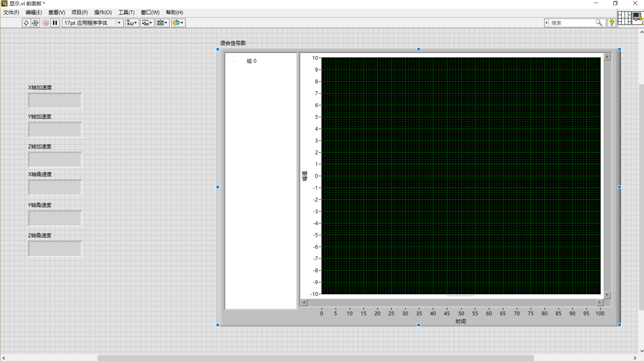Click the search magnifier icon
This screenshot has width=644, height=361.
pyautogui.click(x=599, y=23)
